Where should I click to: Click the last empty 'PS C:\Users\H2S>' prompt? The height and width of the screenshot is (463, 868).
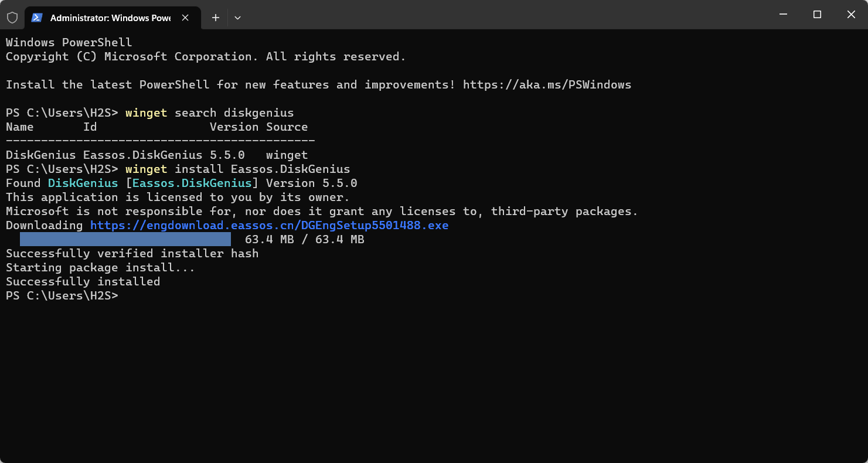click(x=62, y=296)
